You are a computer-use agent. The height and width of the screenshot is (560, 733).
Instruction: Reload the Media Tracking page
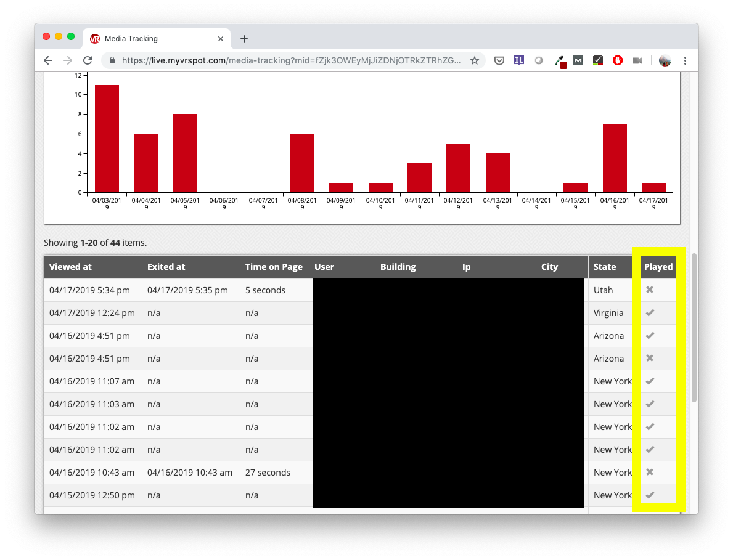point(88,60)
